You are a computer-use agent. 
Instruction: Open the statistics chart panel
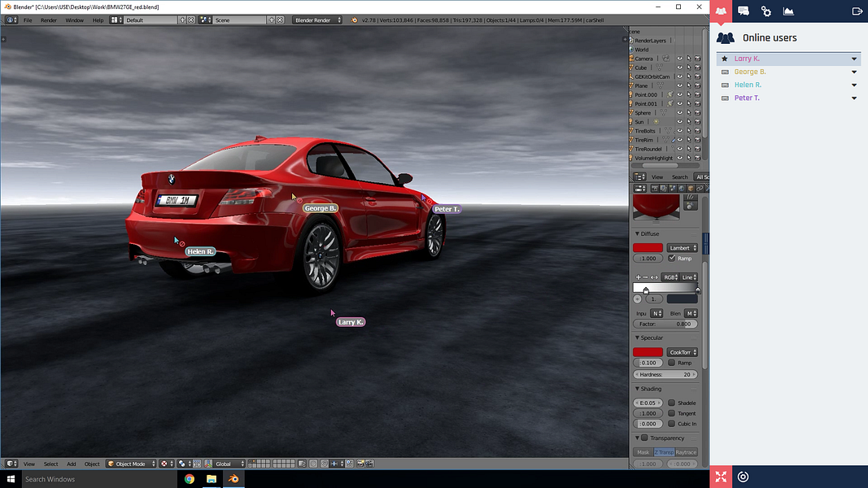coord(788,11)
